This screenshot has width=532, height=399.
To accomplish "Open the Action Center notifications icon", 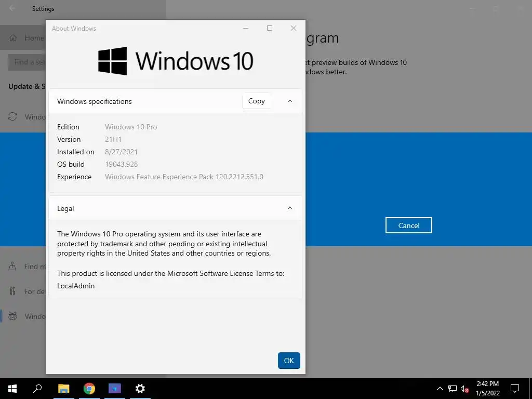I will point(515,389).
